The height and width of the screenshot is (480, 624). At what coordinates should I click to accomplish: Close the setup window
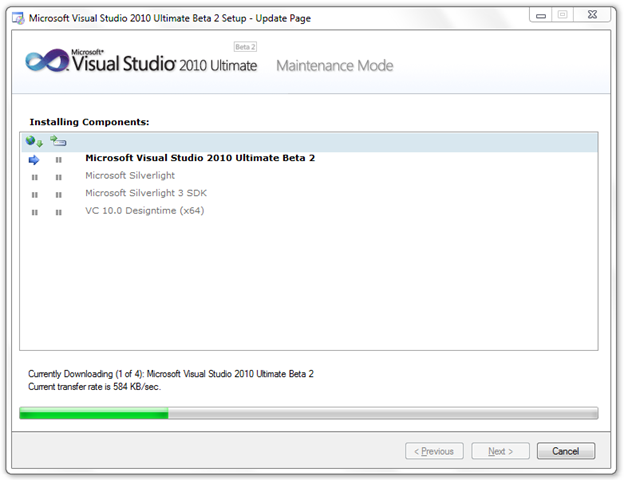(x=593, y=15)
